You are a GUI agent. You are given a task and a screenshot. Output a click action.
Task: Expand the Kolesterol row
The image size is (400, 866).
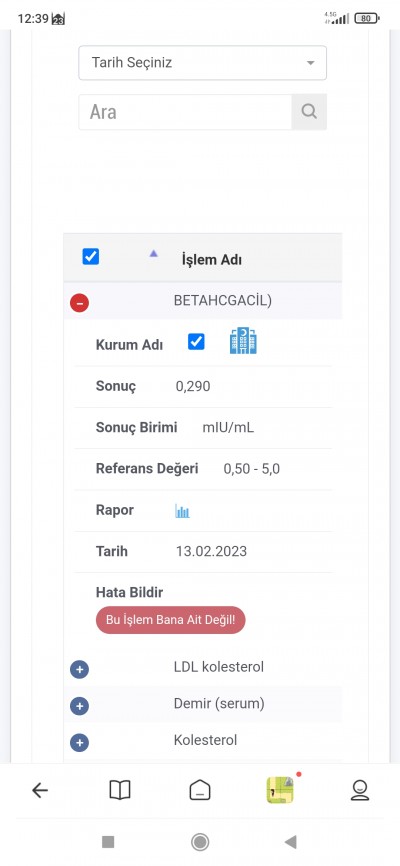[x=80, y=743]
